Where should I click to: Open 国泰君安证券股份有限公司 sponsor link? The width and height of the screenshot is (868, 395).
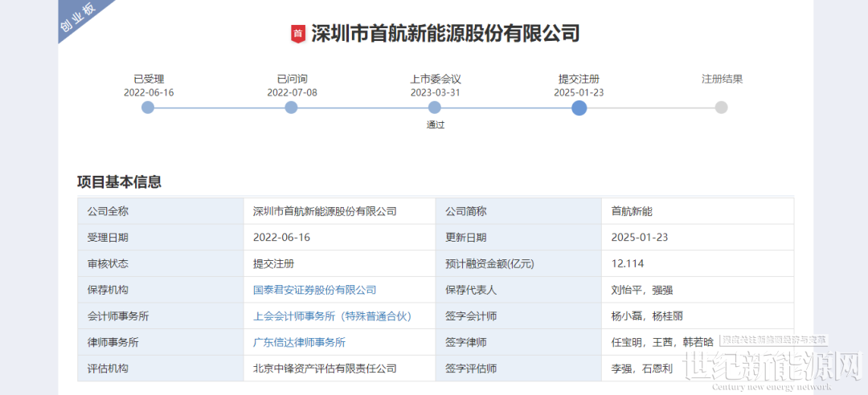[x=314, y=290]
